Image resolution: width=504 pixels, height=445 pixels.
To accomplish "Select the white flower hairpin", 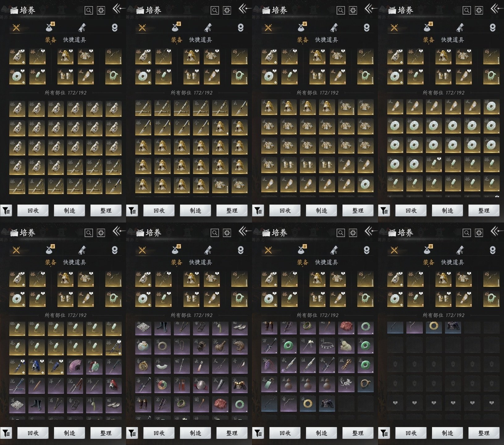I will (x=308, y=346).
